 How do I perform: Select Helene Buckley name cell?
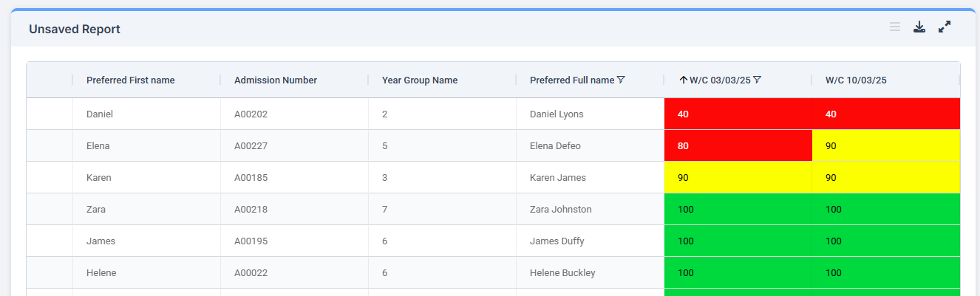562,272
